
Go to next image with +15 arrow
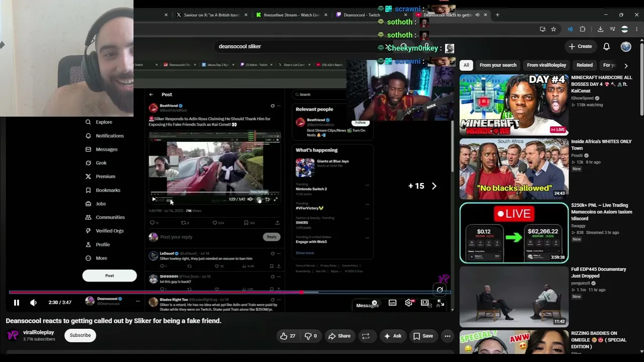click(434, 186)
